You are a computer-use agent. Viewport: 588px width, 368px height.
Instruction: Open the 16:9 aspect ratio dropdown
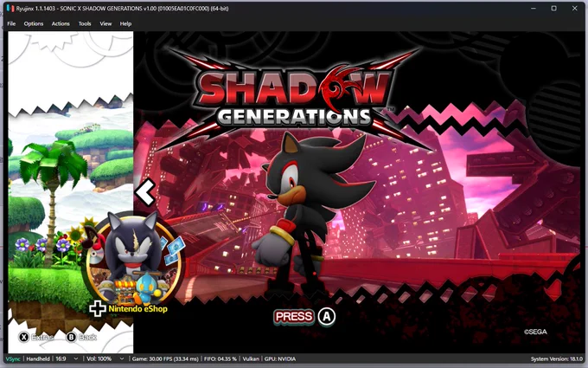[67, 359]
